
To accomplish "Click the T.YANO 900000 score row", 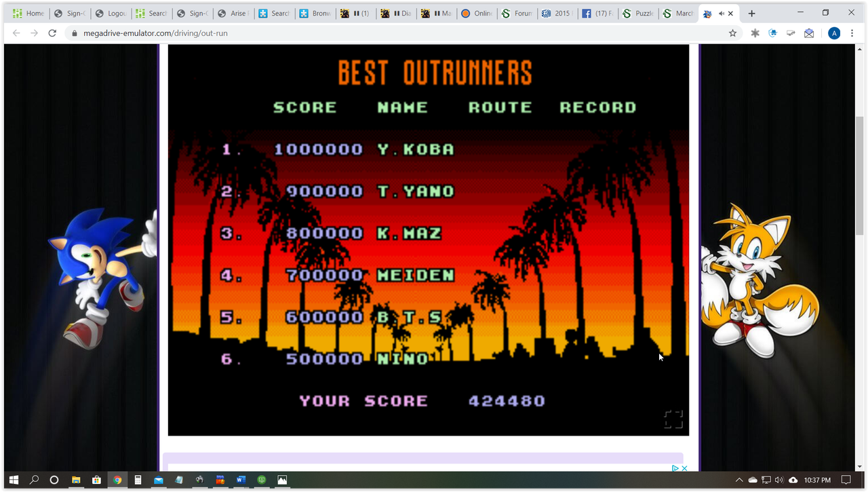I will 338,191.
